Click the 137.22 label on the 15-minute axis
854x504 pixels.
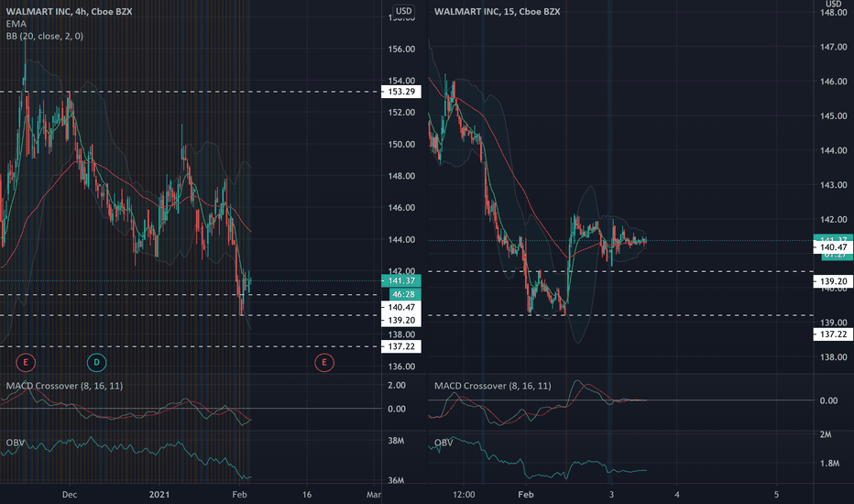(833, 334)
